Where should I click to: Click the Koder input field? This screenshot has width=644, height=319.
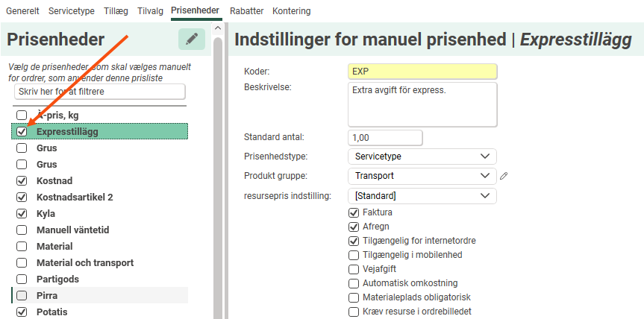[x=422, y=72]
